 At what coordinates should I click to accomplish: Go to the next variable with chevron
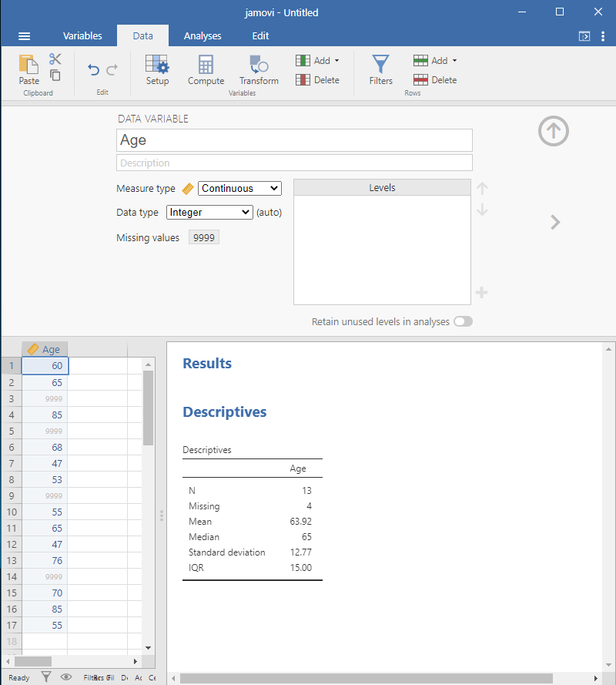555,223
